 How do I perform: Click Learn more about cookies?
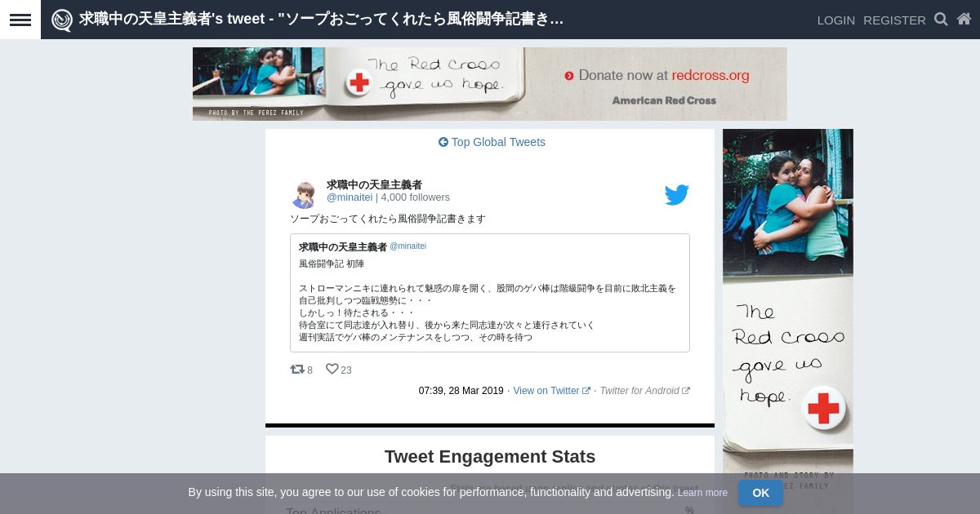tap(702, 493)
